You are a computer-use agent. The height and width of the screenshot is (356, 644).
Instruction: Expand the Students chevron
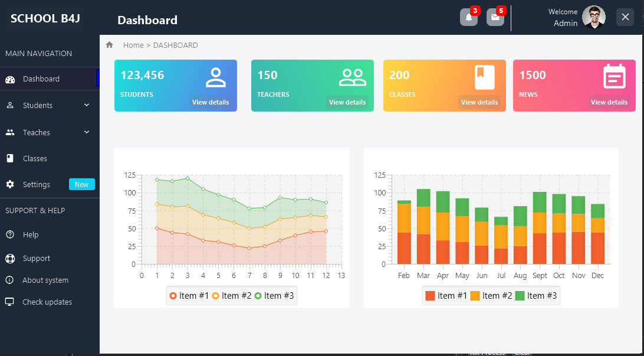(87, 105)
